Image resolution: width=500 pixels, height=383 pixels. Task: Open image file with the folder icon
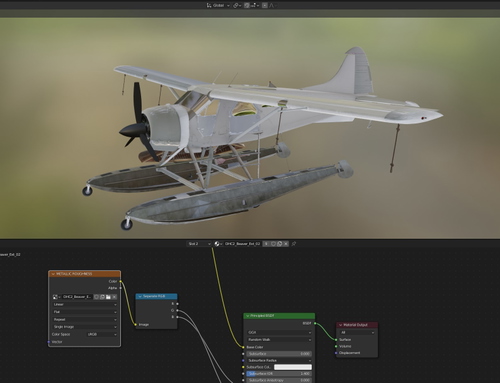tap(108, 297)
